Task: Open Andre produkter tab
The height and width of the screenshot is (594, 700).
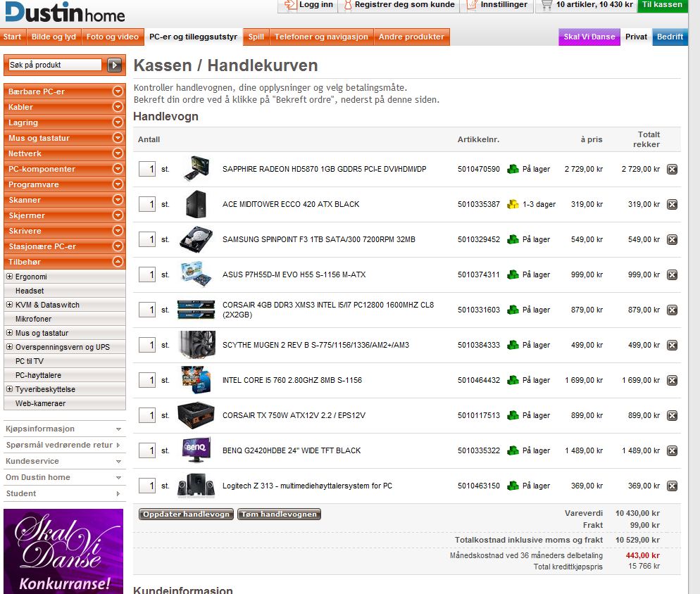Action: (x=411, y=37)
